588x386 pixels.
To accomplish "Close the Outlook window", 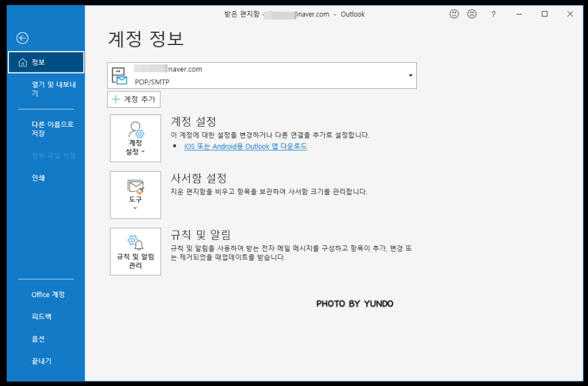I will (570, 14).
